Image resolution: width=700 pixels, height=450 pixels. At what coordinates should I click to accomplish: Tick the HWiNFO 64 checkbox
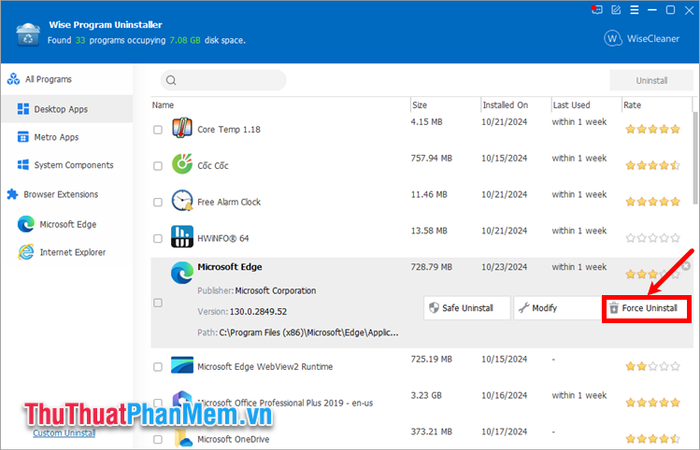(x=158, y=238)
